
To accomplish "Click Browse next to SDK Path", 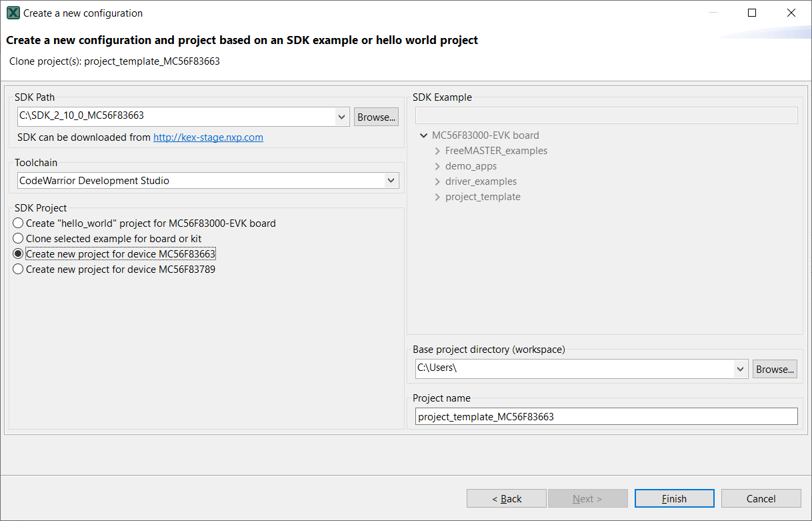I will (x=376, y=117).
